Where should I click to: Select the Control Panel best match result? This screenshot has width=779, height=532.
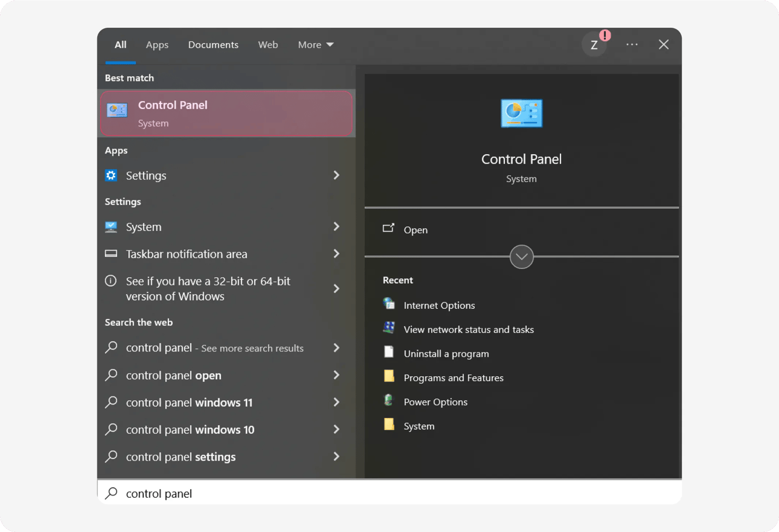[x=226, y=114]
